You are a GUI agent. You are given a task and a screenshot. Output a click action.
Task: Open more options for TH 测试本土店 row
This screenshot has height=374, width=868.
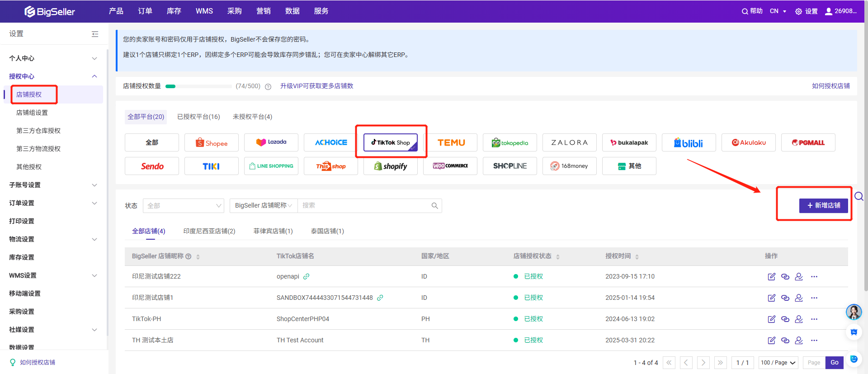tap(814, 341)
